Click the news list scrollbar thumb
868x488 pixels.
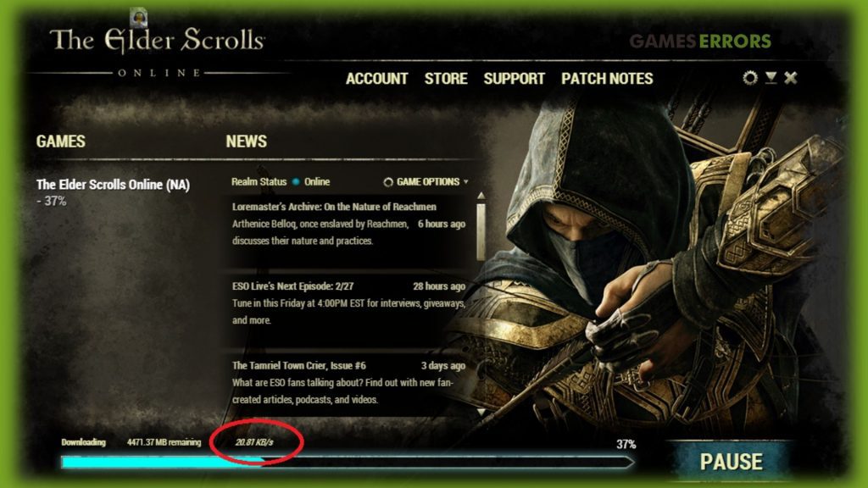[481, 231]
